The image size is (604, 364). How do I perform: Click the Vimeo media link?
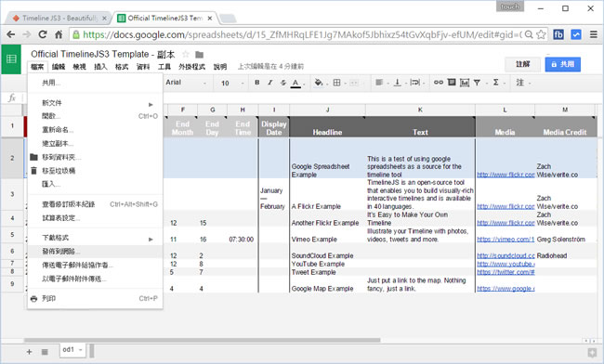[506, 240]
